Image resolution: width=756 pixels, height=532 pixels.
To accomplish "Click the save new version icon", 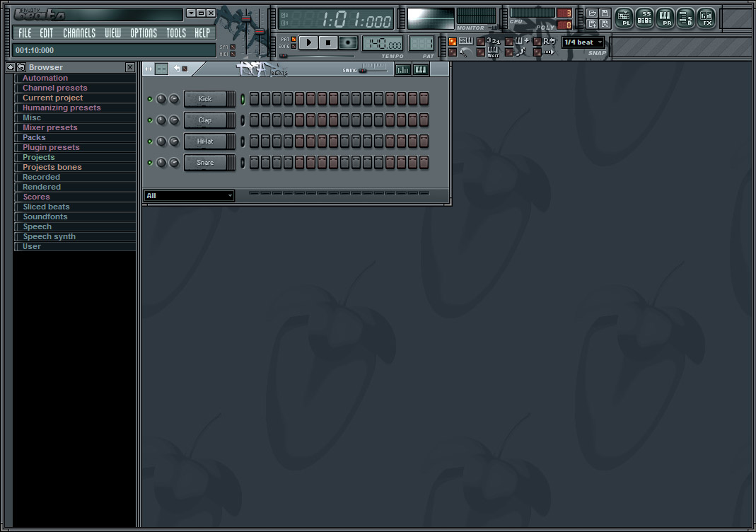I will (593, 23).
